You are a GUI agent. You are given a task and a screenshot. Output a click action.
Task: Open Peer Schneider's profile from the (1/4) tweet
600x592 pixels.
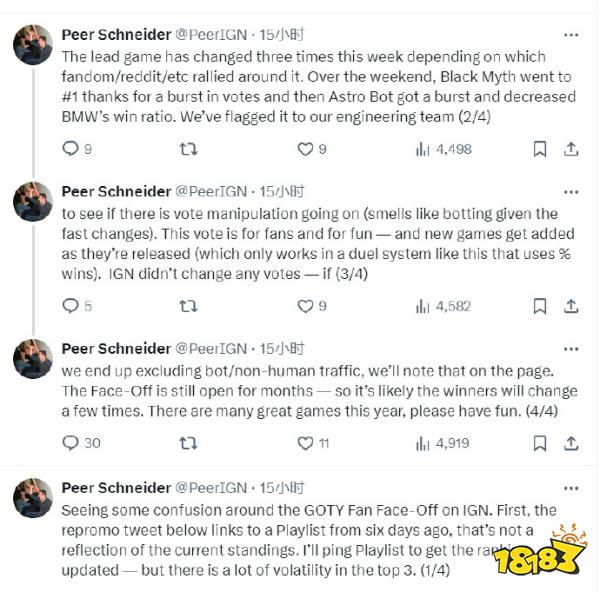tap(117, 488)
